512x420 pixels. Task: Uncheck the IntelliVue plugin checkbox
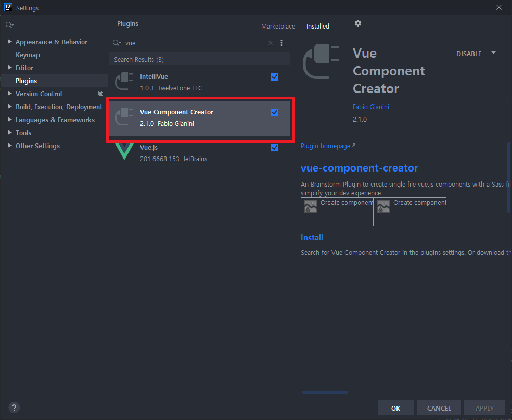(x=274, y=77)
